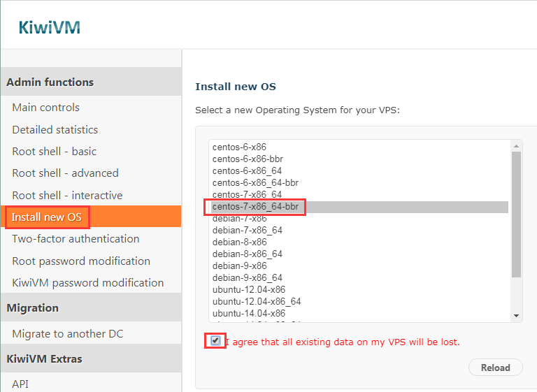Select centos-7-x86_64-bbr option
The height and width of the screenshot is (392, 537).
click(x=359, y=207)
